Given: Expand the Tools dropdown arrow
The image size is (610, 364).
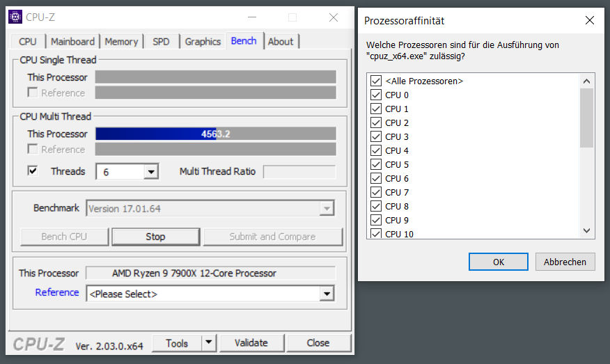Looking at the screenshot, I should point(209,342).
